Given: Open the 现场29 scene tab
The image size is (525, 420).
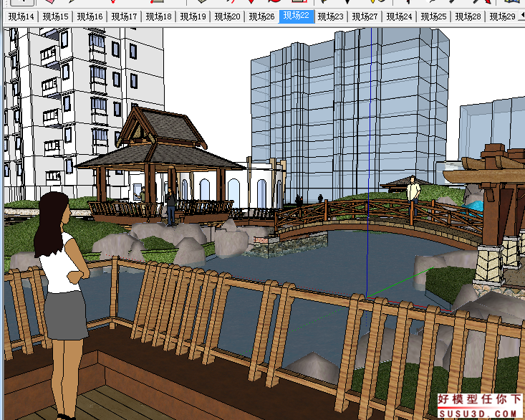Looking at the screenshot, I should pos(502,16).
